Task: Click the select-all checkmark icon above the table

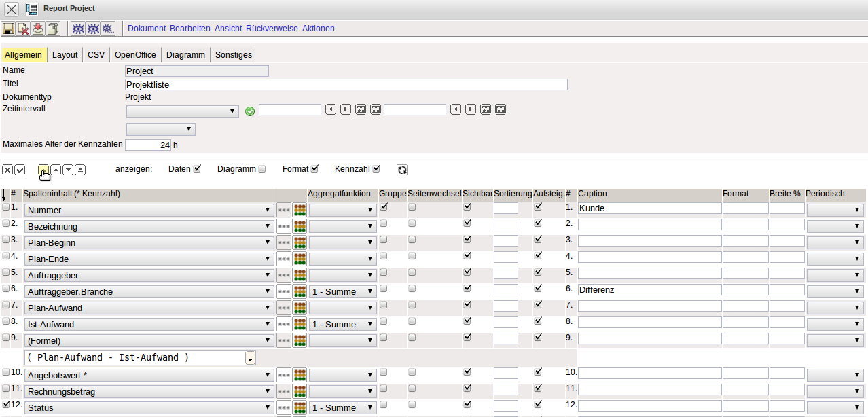Action: click(x=20, y=170)
